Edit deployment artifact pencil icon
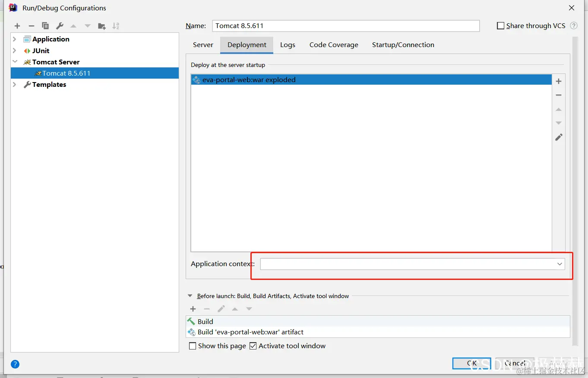 click(x=559, y=137)
